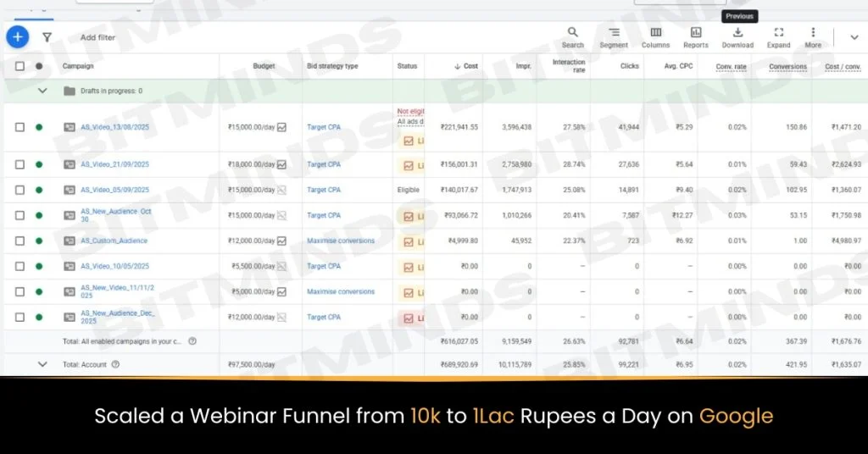
Task: Open Target CPA strategy for AS_Video_05/09/2025
Action: pyautogui.click(x=324, y=190)
